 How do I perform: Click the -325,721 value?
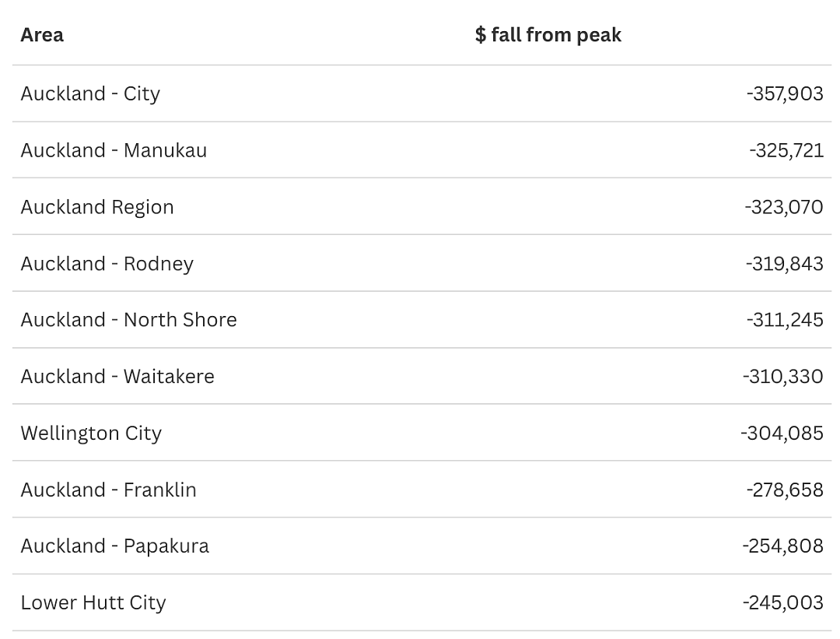[x=786, y=151]
